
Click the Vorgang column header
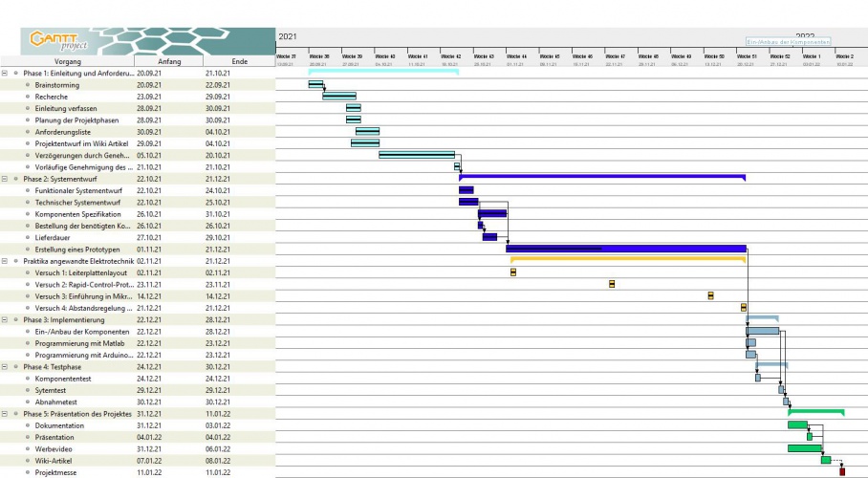pos(67,61)
